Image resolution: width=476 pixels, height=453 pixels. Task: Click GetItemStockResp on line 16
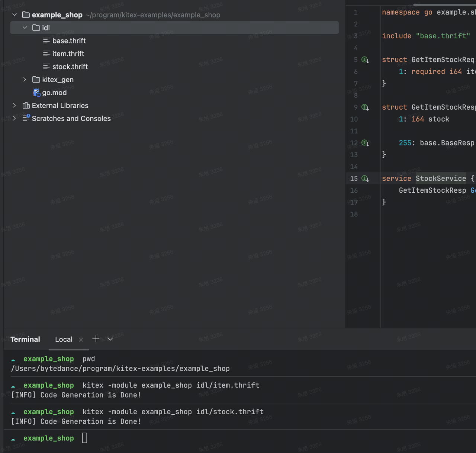(432, 190)
